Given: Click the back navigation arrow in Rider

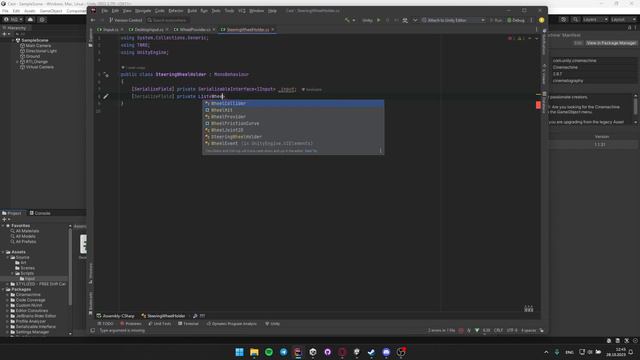Looking at the screenshot, I should (93, 20).
